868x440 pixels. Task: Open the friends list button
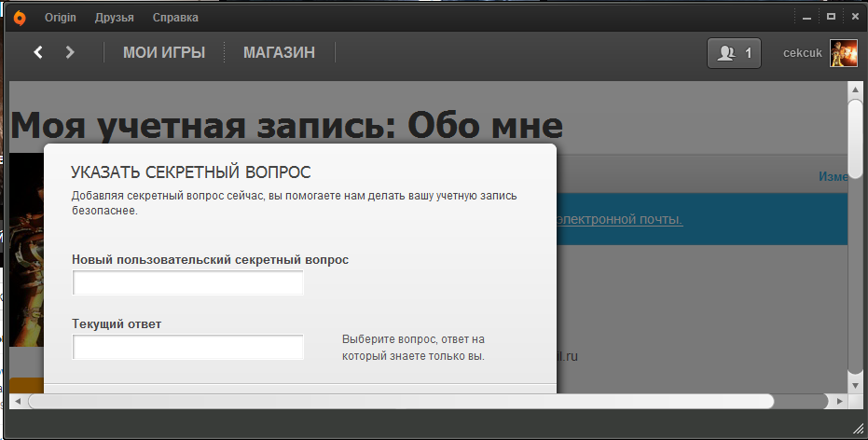pos(735,53)
